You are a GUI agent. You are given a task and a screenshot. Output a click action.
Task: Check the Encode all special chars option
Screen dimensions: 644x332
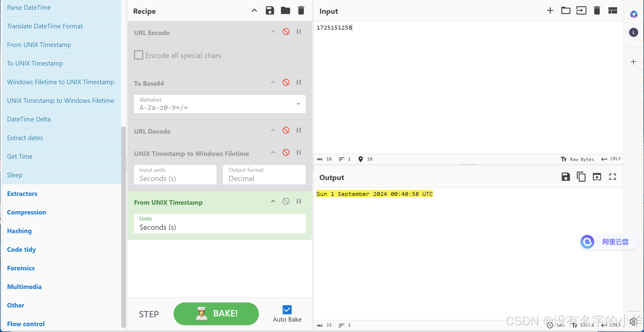coord(139,55)
